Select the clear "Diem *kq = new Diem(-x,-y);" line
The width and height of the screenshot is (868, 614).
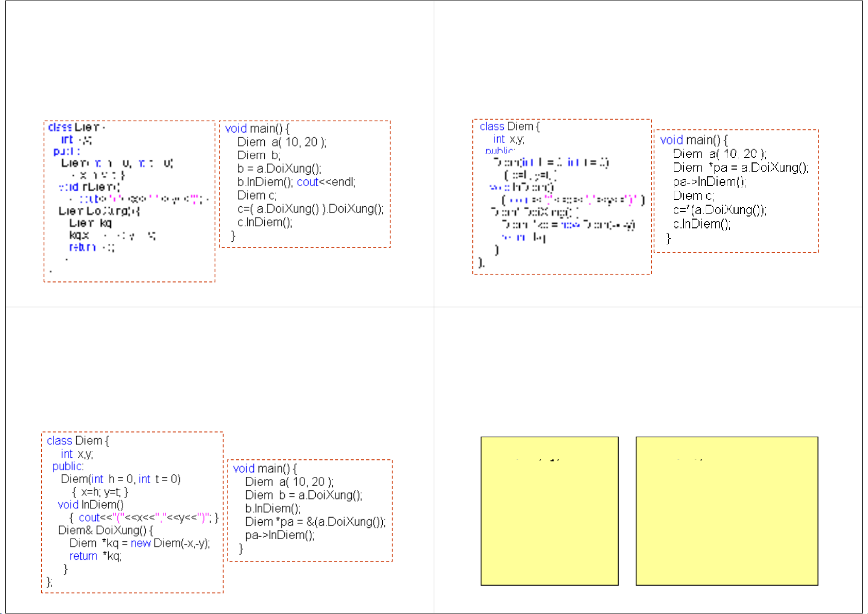click(x=139, y=543)
